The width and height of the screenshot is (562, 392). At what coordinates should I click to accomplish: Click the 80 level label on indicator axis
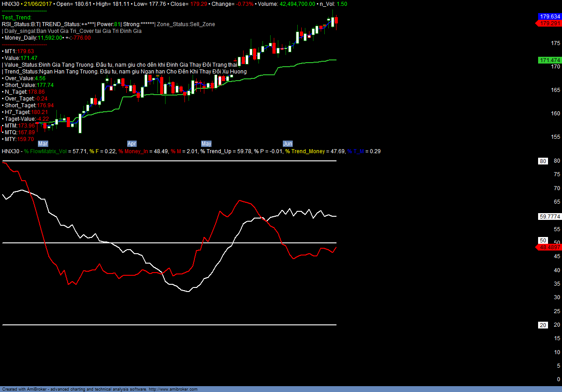(x=543, y=161)
